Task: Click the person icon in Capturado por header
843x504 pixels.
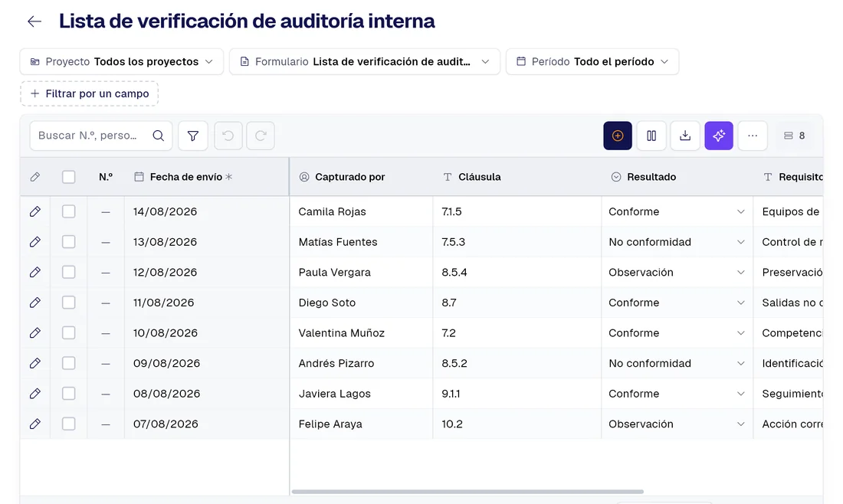Action: tap(304, 177)
